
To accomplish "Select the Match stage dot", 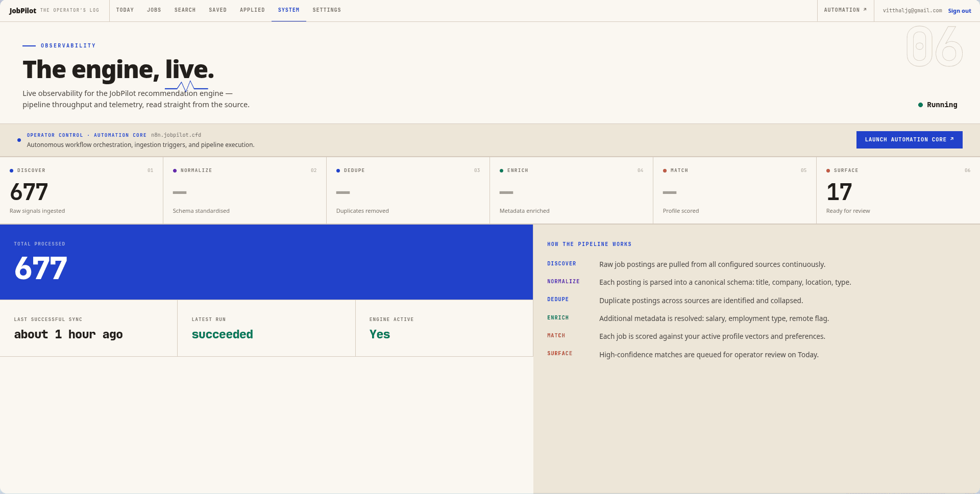I will pyautogui.click(x=665, y=170).
